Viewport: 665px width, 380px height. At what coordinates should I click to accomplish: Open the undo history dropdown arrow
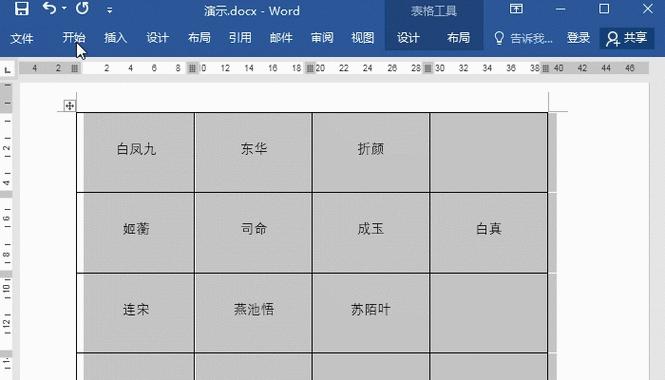pyautogui.click(x=64, y=8)
